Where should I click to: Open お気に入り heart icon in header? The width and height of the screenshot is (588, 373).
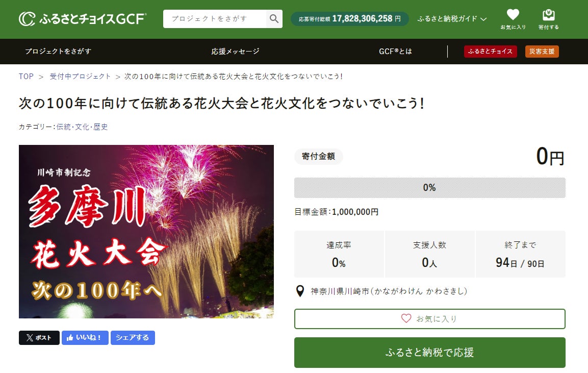pyautogui.click(x=513, y=19)
